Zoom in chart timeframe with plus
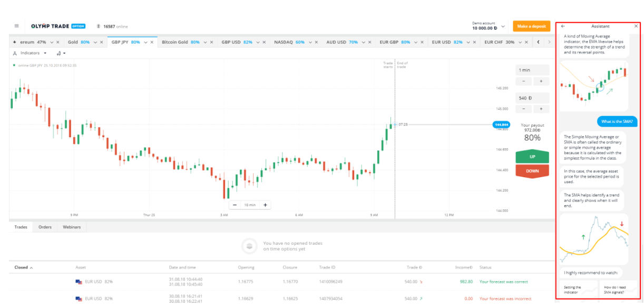This screenshot has width=644, height=308. click(265, 205)
